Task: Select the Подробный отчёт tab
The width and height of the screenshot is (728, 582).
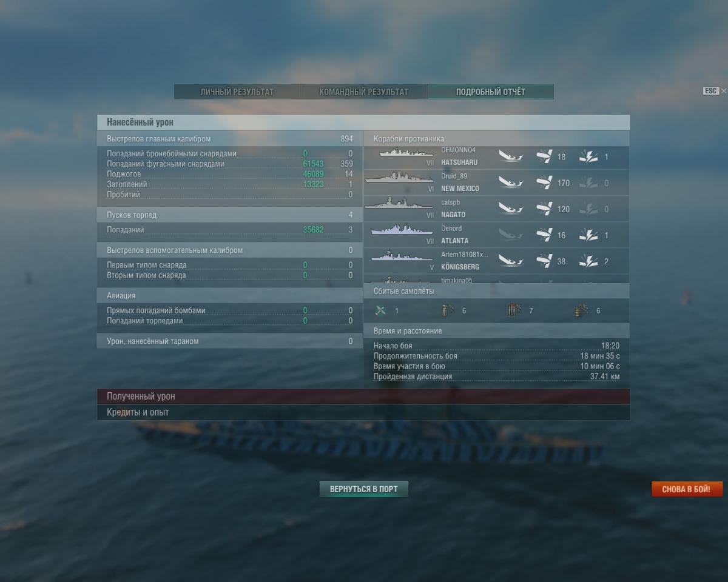Action: pos(491,92)
